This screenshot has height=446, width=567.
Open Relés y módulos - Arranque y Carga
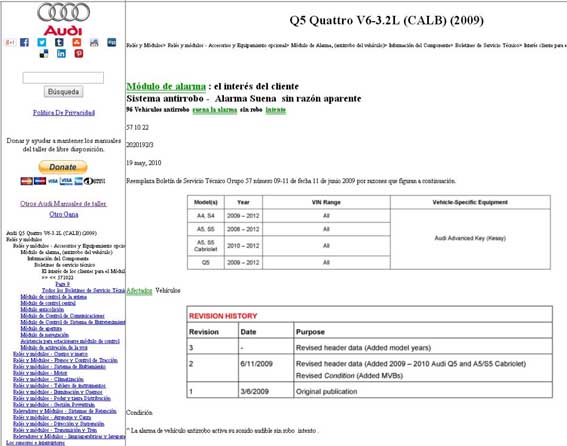[x=52, y=417]
